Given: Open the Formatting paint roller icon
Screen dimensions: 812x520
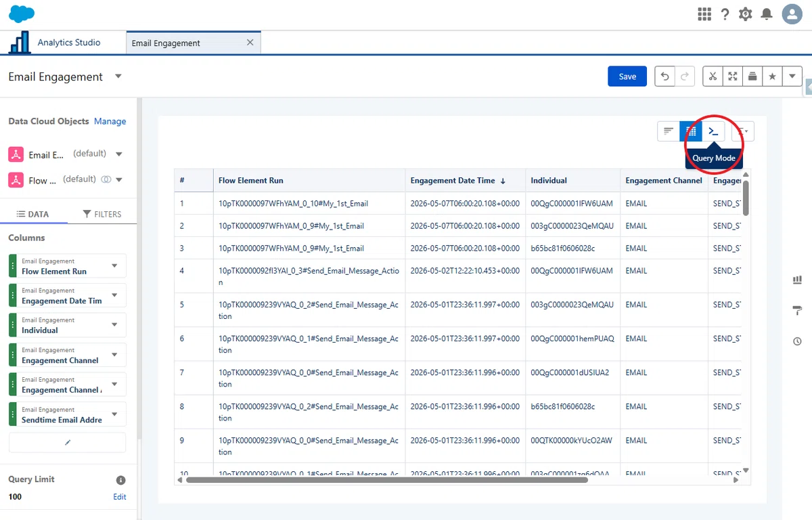Looking at the screenshot, I should [x=797, y=310].
